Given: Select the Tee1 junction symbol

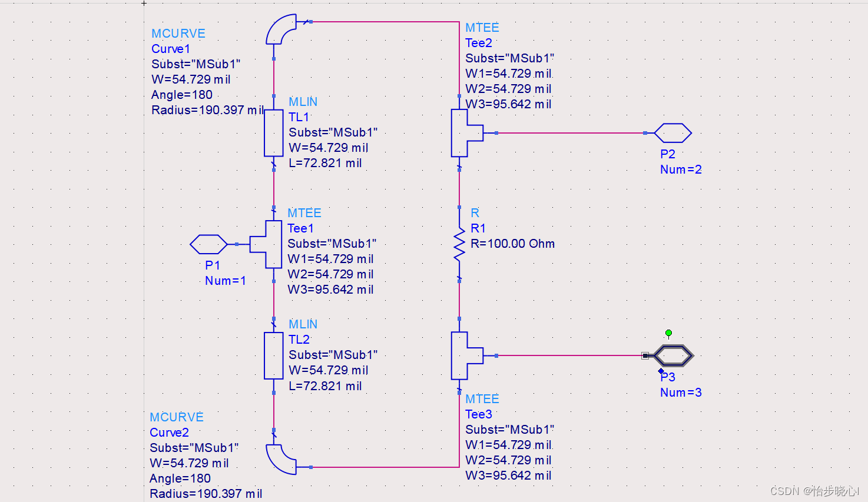Looking at the screenshot, I should 266,244.
